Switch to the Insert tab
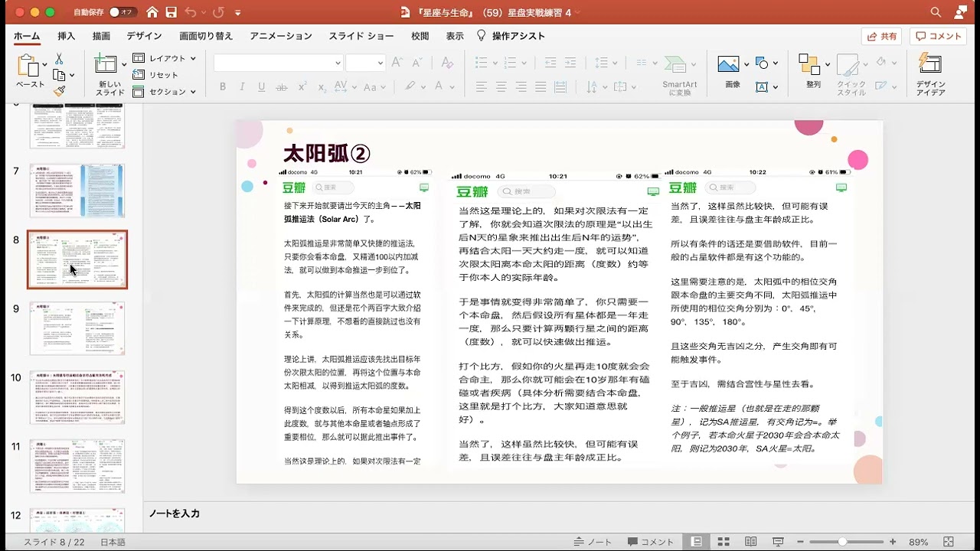Screen dimensions: 980x551 coord(67,36)
